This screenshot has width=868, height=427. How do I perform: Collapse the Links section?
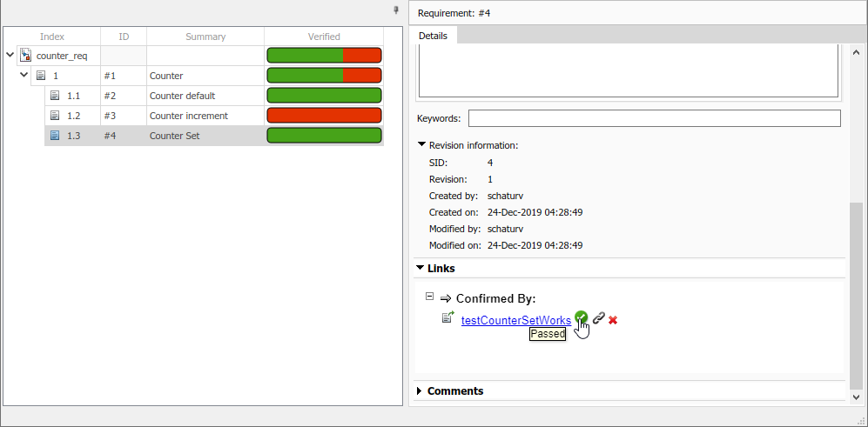[x=419, y=268]
